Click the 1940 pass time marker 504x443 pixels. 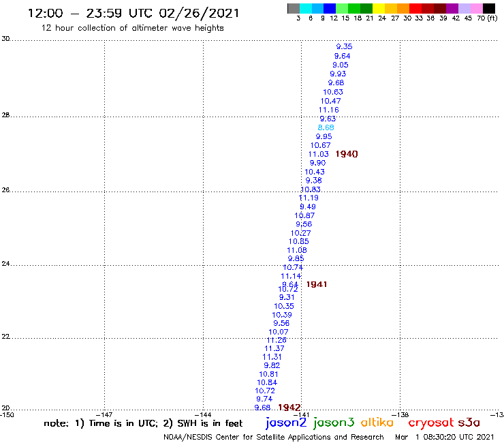point(347,154)
